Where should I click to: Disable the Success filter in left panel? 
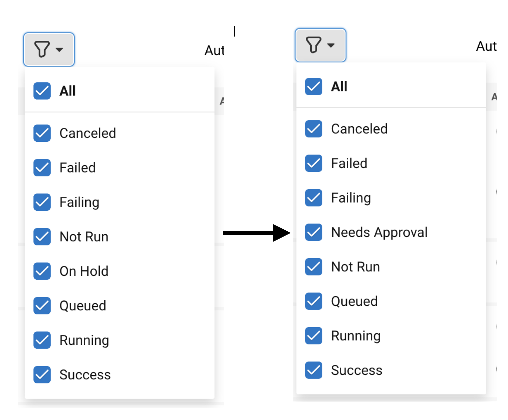coord(42,374)
